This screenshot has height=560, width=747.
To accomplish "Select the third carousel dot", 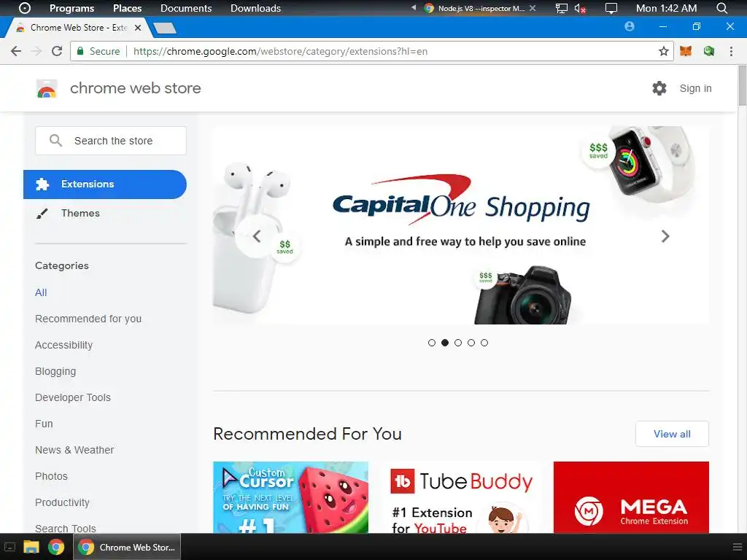I will (458, 343).
